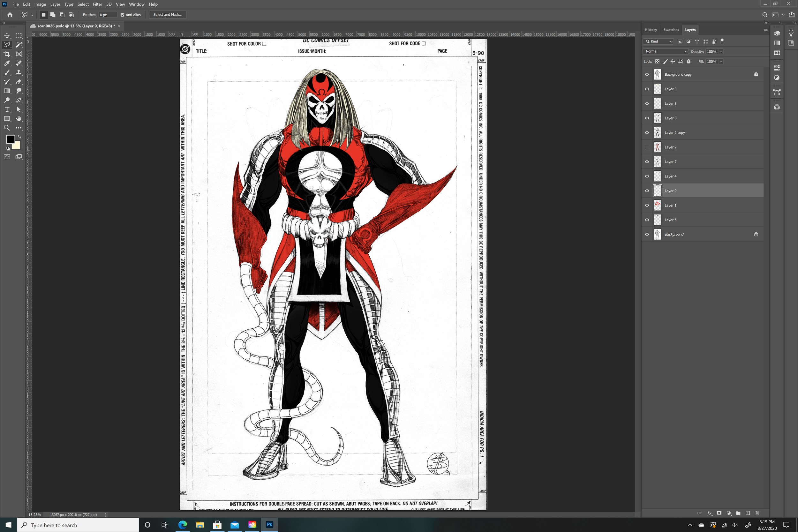The image size is (798, 532).
Task: Click the Select and Mask button
Action: pos(168,15)
